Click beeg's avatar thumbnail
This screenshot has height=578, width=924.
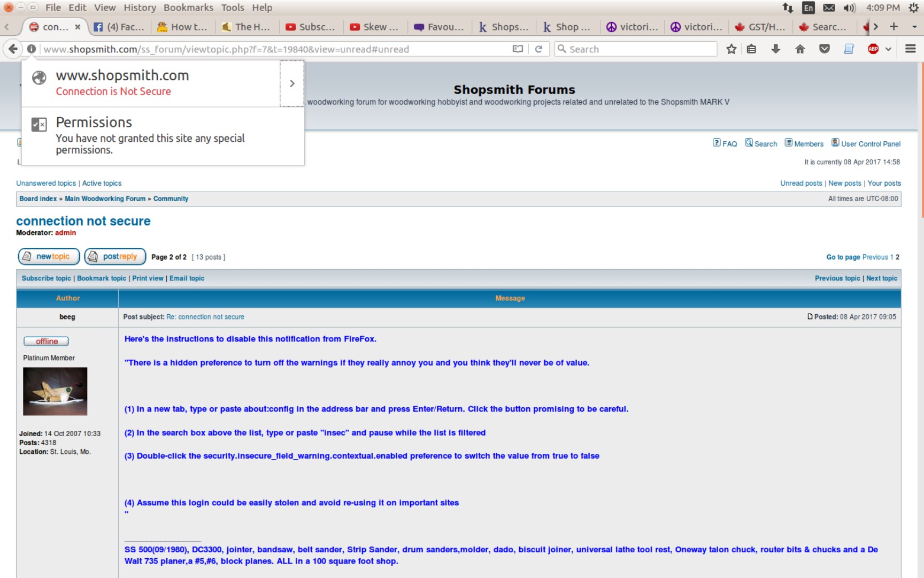[x=55, y=391]
